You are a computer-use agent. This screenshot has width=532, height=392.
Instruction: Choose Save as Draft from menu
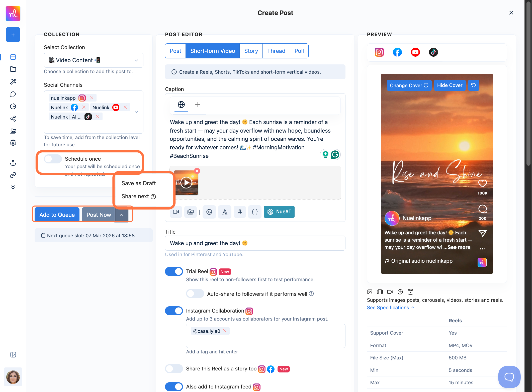pos(139,183)
